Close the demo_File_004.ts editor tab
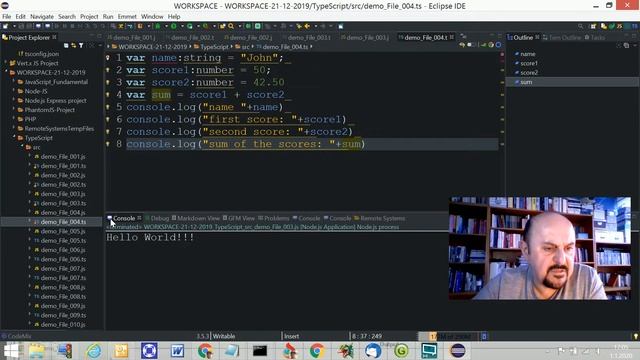This screenshot has width=640, height=360. pyautogui.click(x=452, y=37)
